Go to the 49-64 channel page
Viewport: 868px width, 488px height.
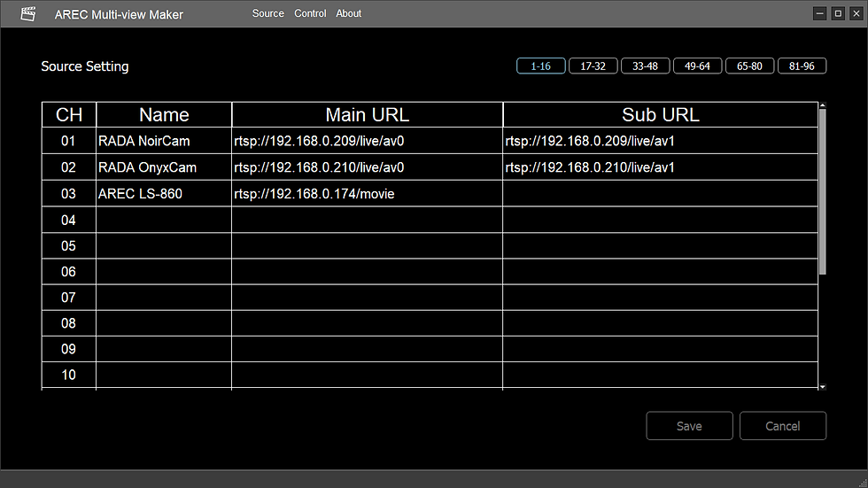[x=698, y=66]
